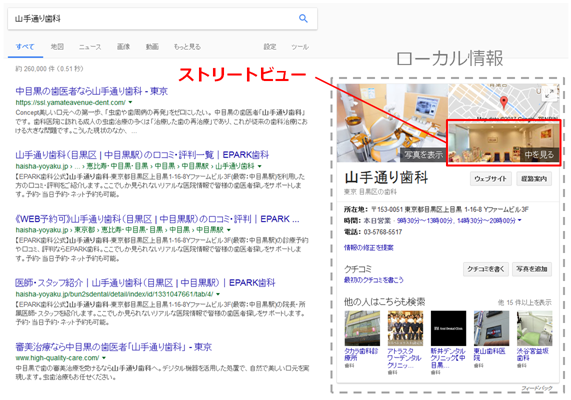Viewport: 571px width, 400px height.
Task: Click the クチコミを書く button
Action: point(486,269)
